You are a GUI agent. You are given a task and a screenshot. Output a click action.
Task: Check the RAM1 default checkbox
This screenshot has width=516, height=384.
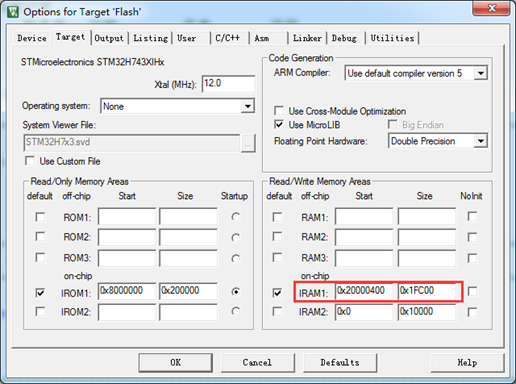coord(277,217)
